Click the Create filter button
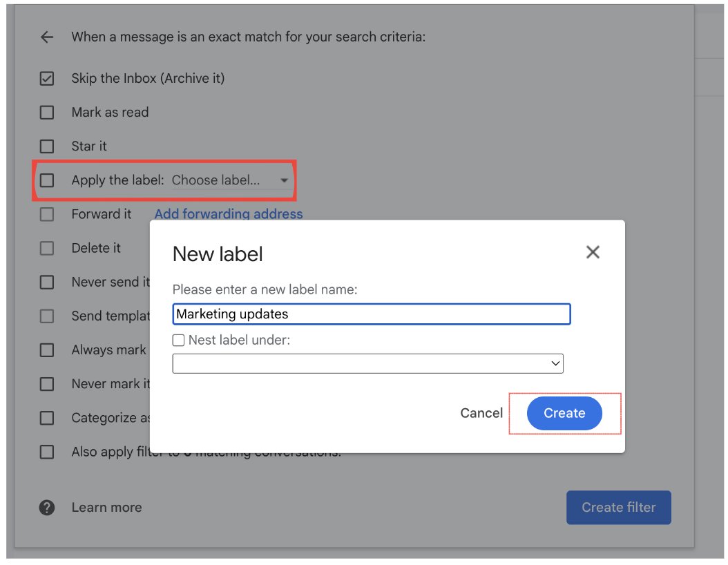 pyautogui.click(x=618, y=507)
